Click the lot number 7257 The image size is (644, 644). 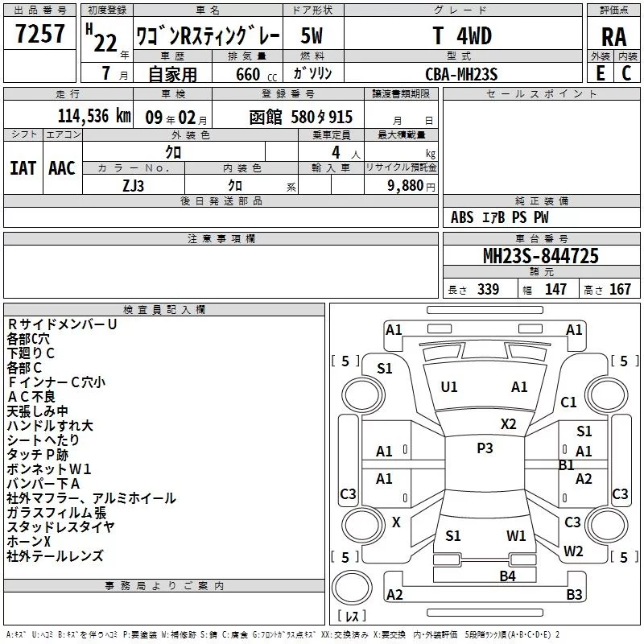coord(39,34)
